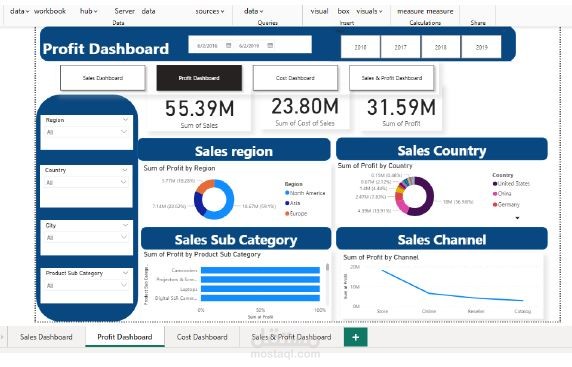Open the City slicer 'All' dropdown
Screen dimensions: 572x367
[x=86, y=237]
